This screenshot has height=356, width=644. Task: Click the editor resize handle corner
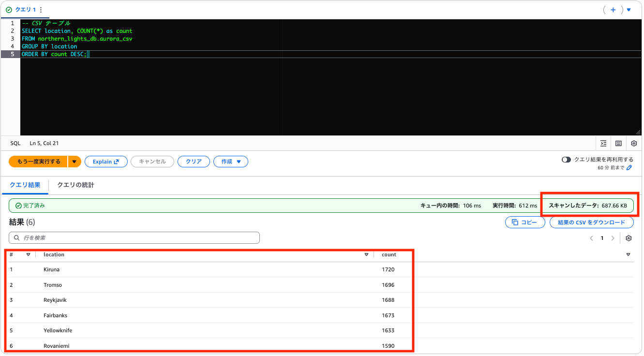point(639,132)
